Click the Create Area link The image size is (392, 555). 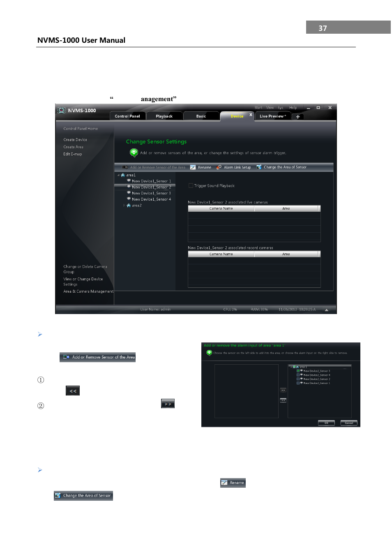click(x=73, y=147)
